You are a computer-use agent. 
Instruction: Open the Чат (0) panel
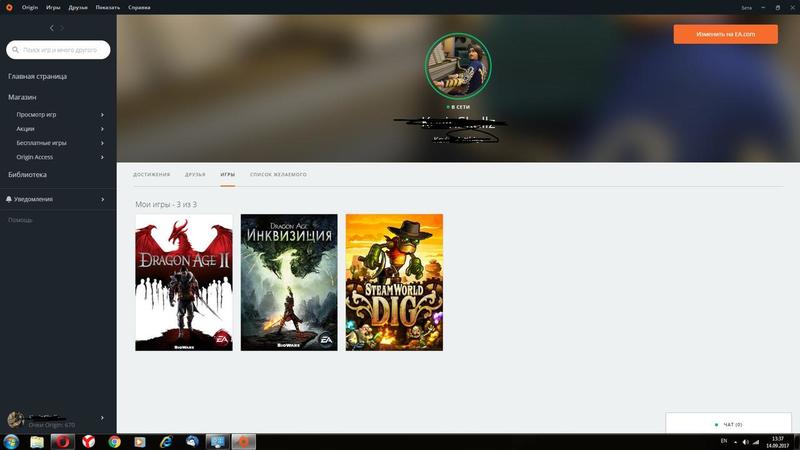[729, 424]
